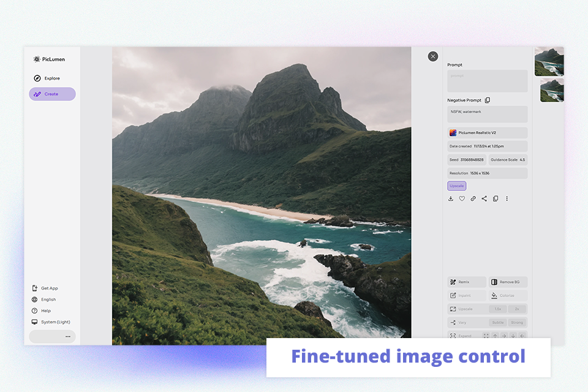
Task: Select the Subtle vary option
Action: pyautogui.click(x=497, y=323)
